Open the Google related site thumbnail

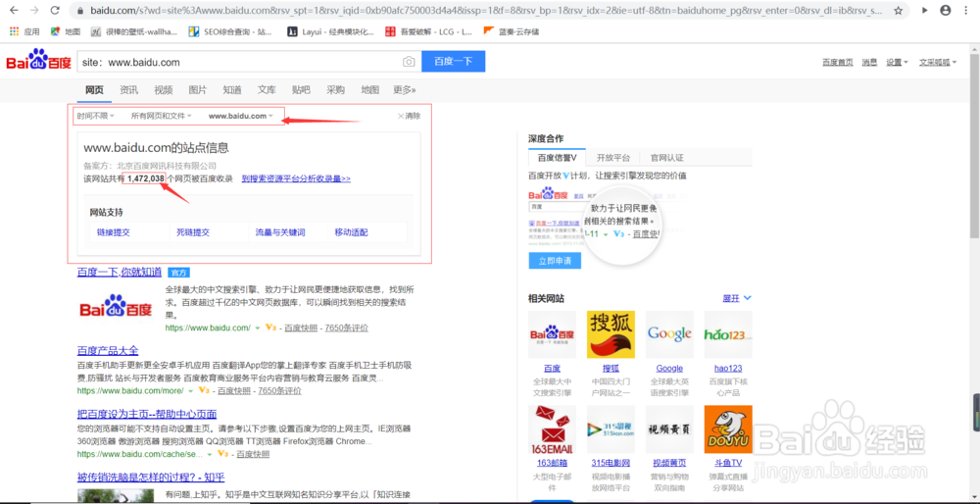click(x=669, y=334)
